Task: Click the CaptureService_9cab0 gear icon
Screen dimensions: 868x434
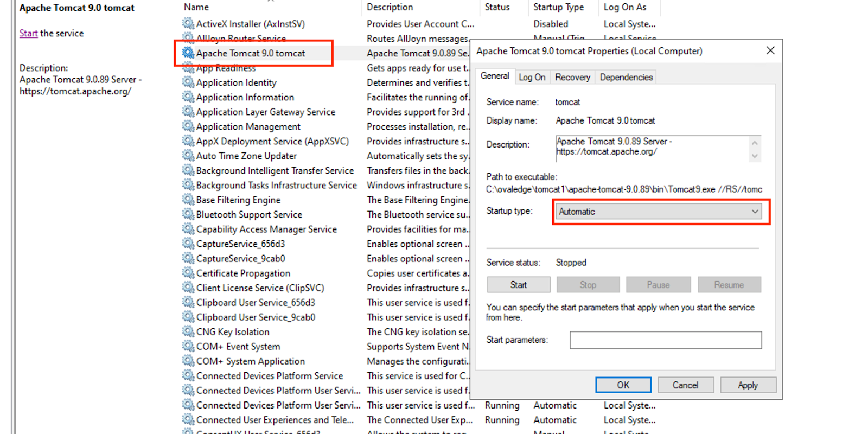Action: coord(188,258)
